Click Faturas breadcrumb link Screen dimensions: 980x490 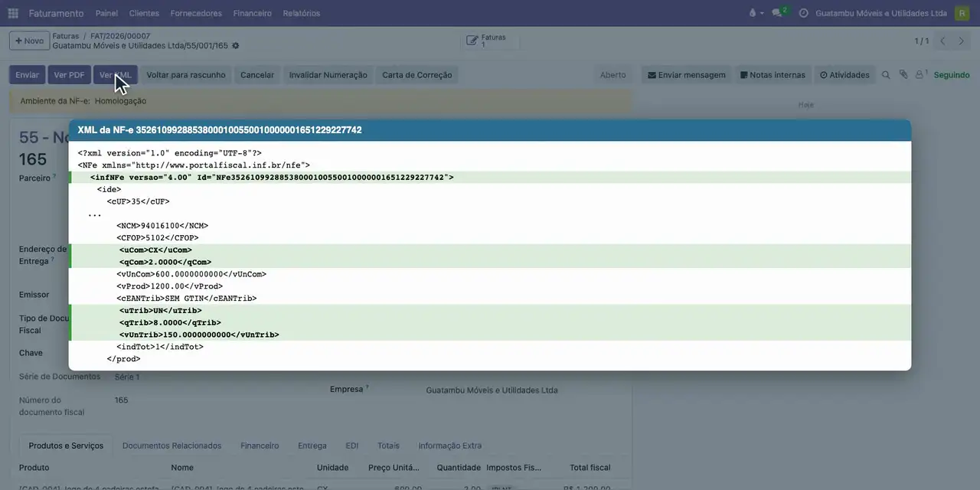[66, 36]
